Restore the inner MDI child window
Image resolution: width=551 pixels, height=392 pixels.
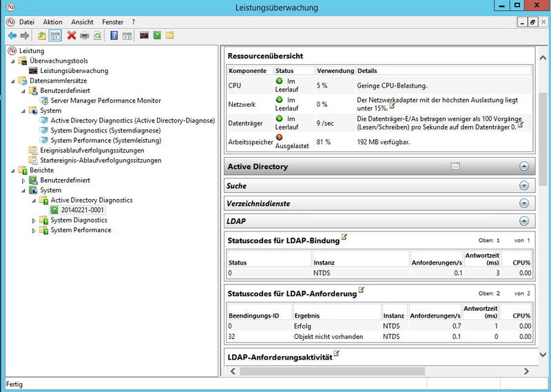point(532,22)
